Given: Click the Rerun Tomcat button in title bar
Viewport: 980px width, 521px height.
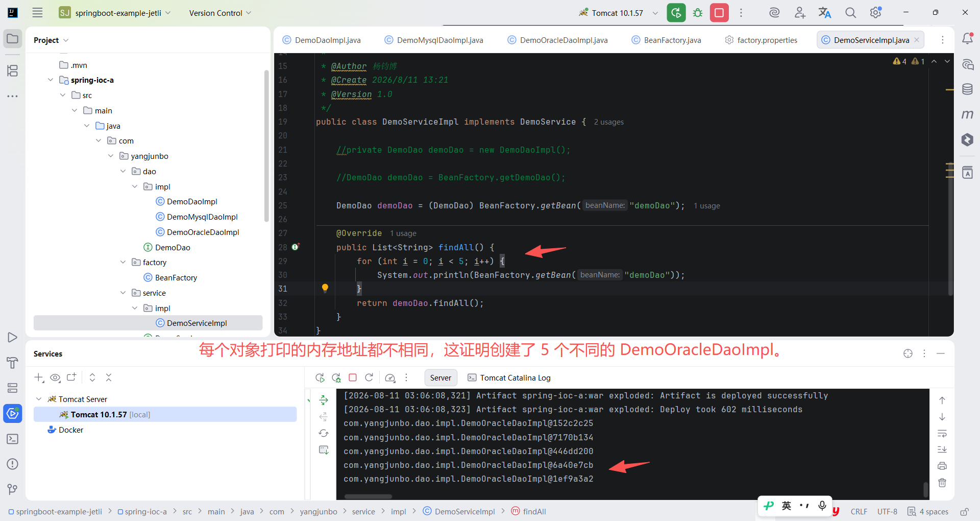Looking at the screenshot, I should [676, 13].
